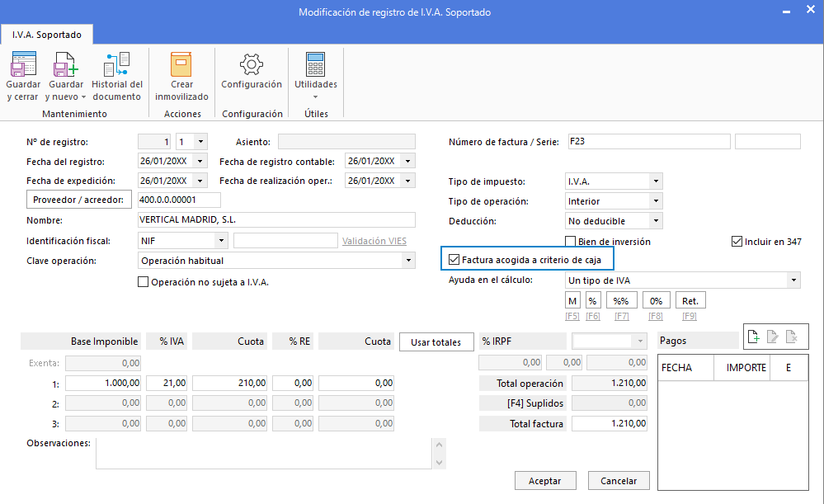Toggle Factura acogida a criterio de caja
824x504 pixels.
(x=454, y=260)
